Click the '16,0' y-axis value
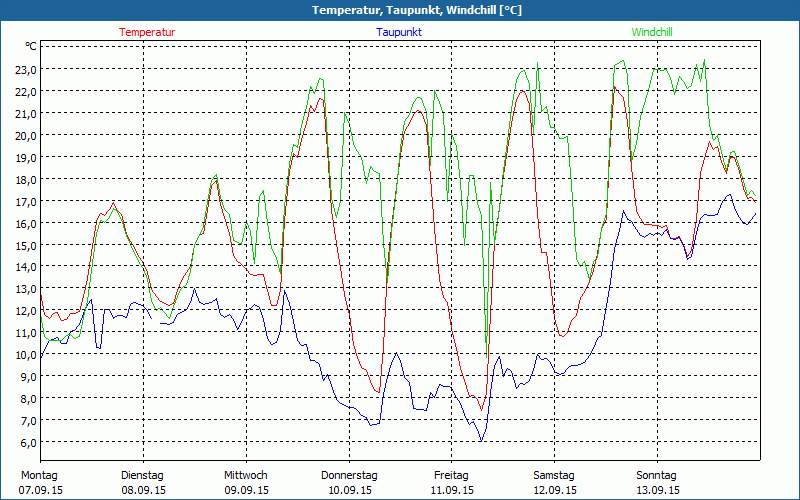 (26, 223)
